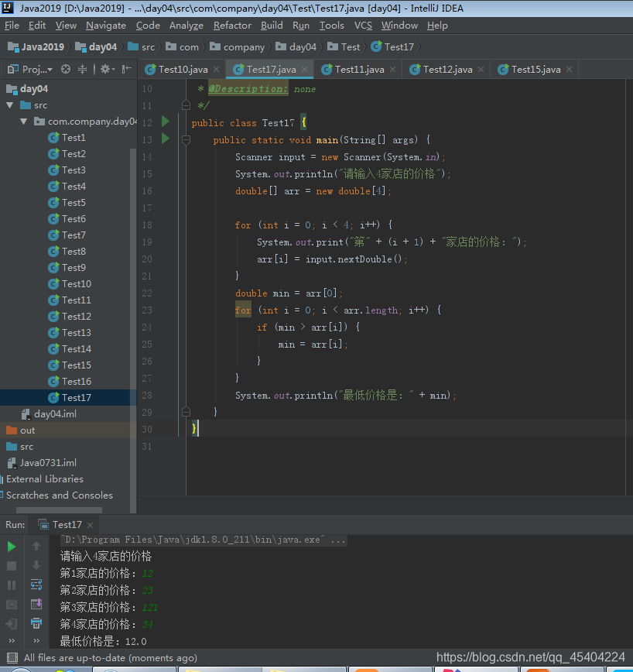Open the Project panel gear settings dropdown
633x672 pixels.
107,69
